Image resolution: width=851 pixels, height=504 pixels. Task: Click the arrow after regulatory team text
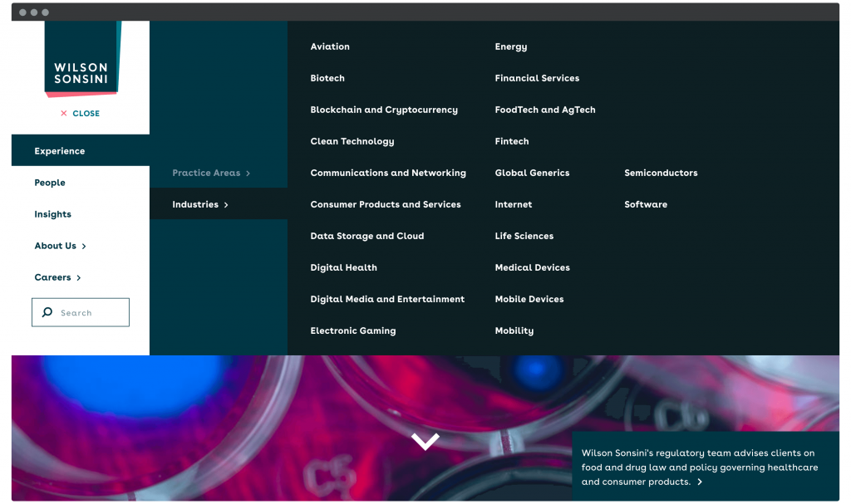point(700,482)
